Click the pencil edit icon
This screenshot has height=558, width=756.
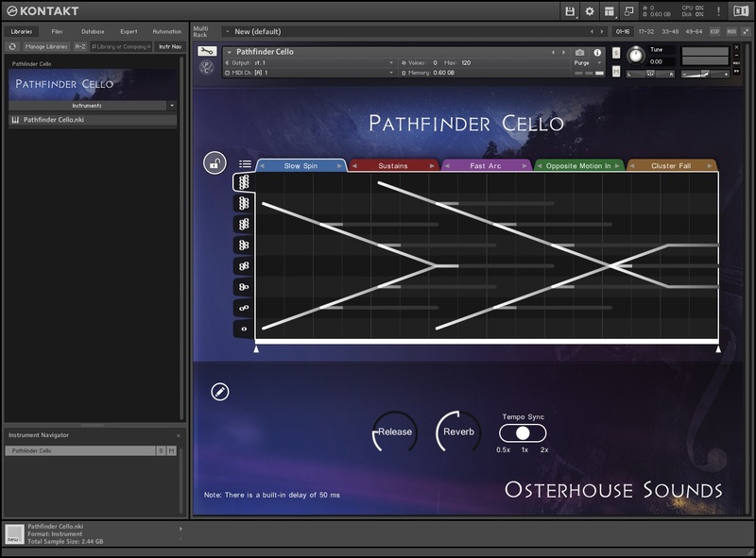(220, 391)
